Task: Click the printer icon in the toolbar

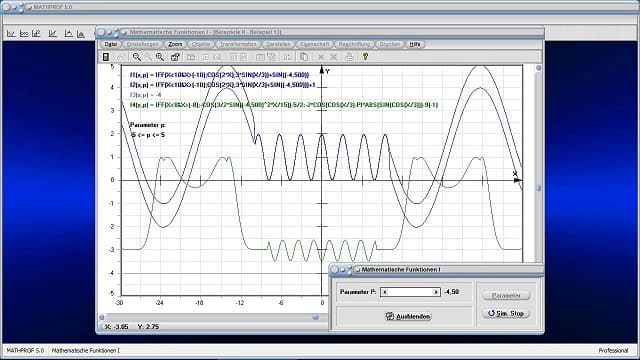Action: coord(349,57)
